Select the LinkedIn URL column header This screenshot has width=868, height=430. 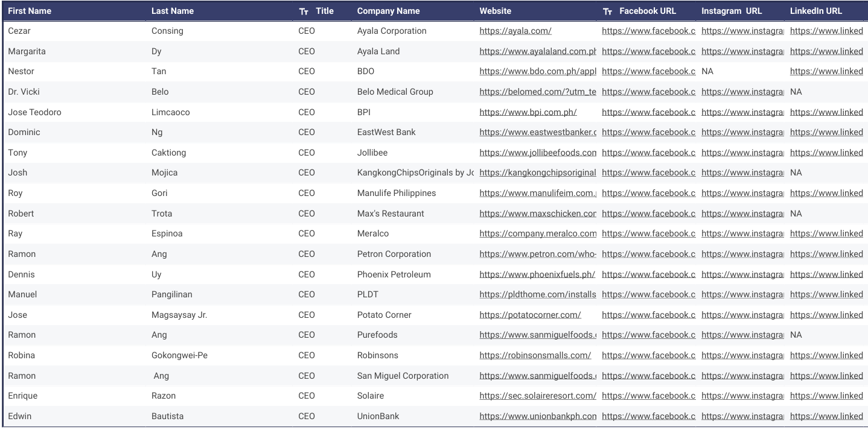[815, 11]
